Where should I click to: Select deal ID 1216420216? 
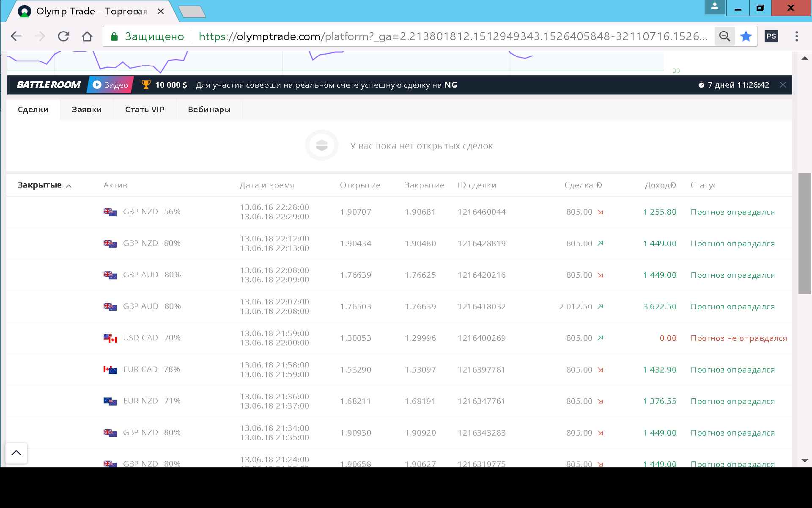482,275
